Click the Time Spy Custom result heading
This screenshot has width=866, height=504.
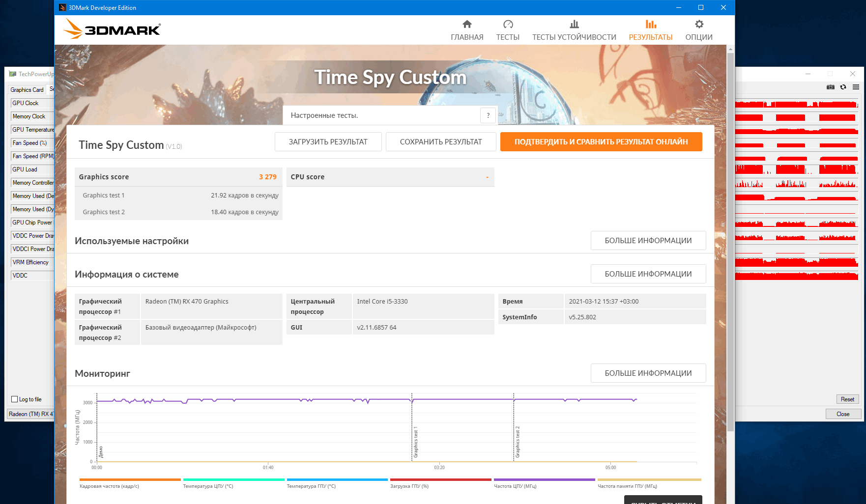(121, 145)
